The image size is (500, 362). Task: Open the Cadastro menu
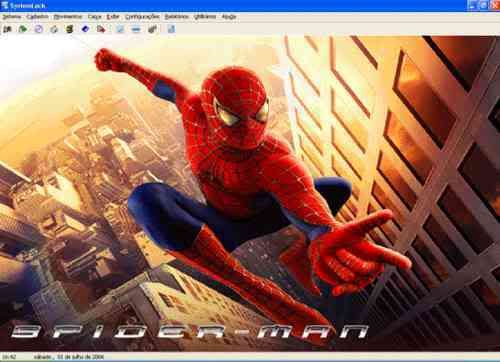(x=38, y=17)
